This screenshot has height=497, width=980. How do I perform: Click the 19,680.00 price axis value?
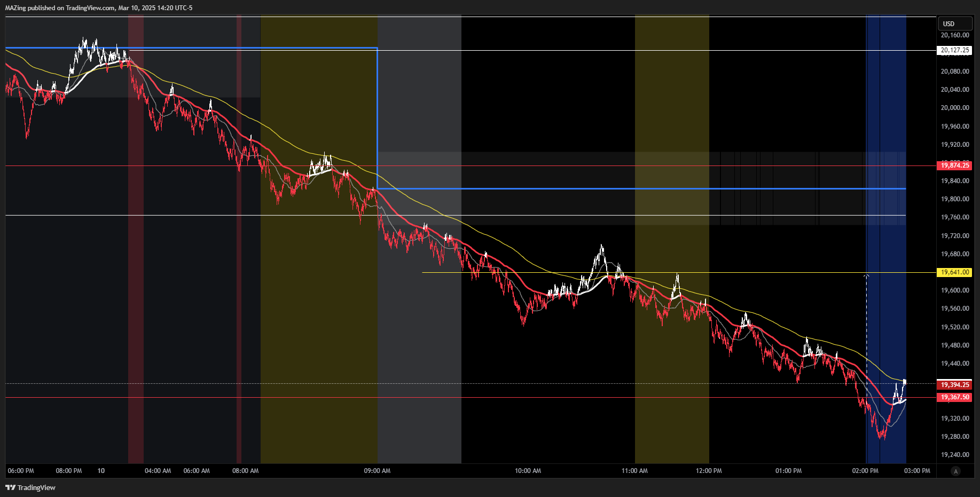coord(955,254)
